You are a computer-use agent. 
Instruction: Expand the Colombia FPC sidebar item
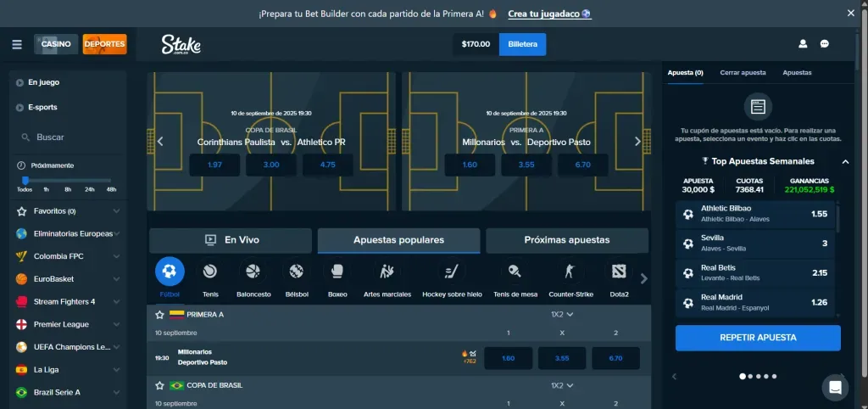pyautogui.click(x=116, y=256)
